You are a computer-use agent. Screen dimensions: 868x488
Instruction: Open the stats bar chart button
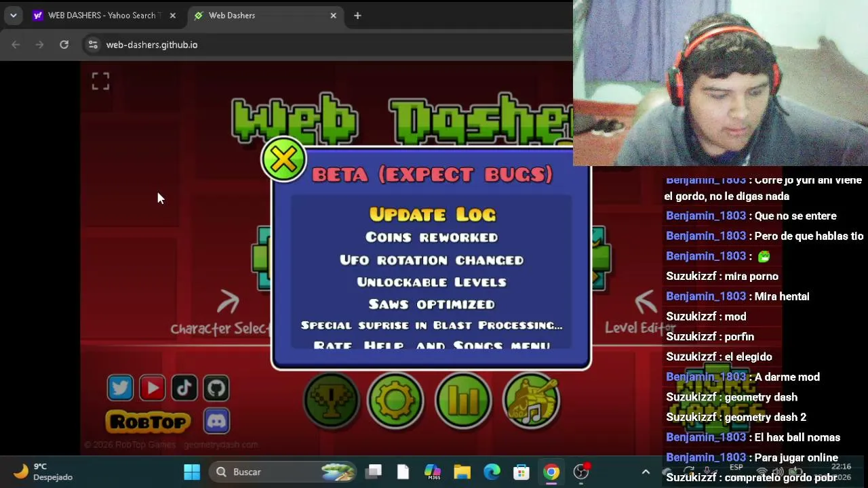(x=463, y=401)
